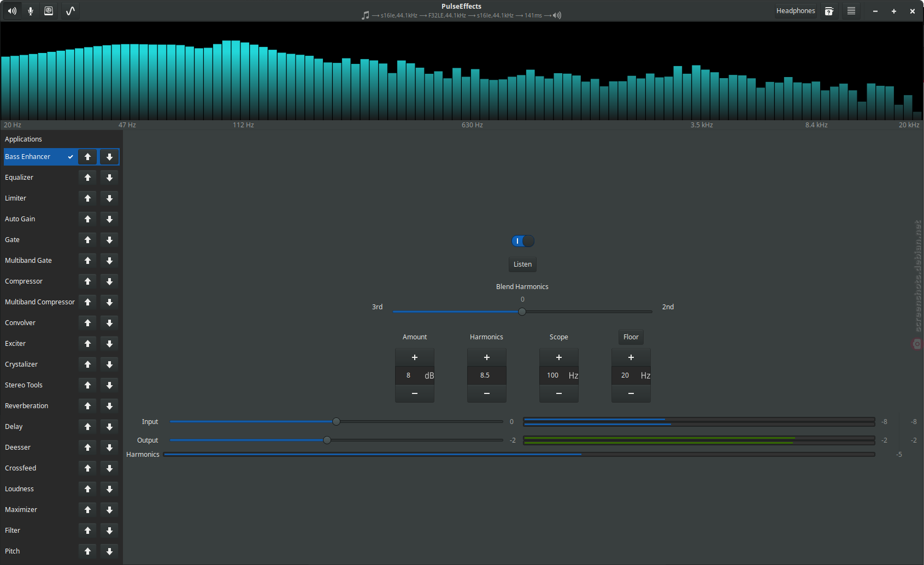Toggle the Bass Enhancer on/off switch
The image size is (924, 565).
click(x=523, y=241)
